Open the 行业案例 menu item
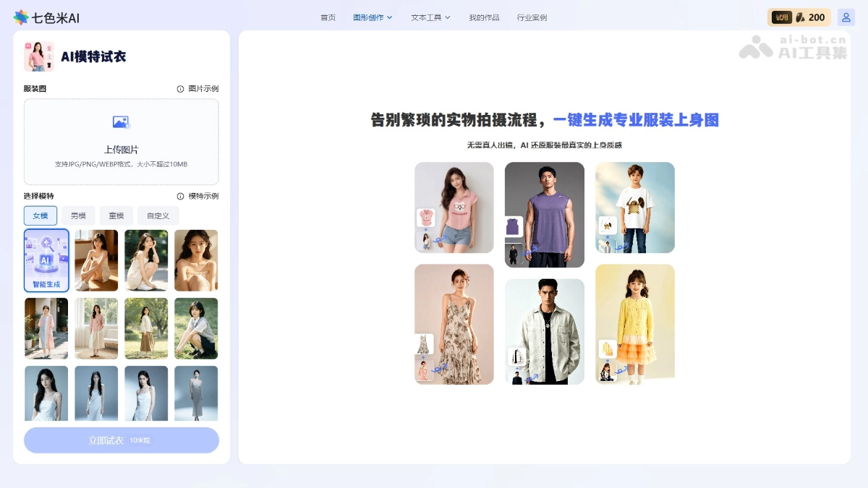Screen dimensions: 868x488 (532, 17)
